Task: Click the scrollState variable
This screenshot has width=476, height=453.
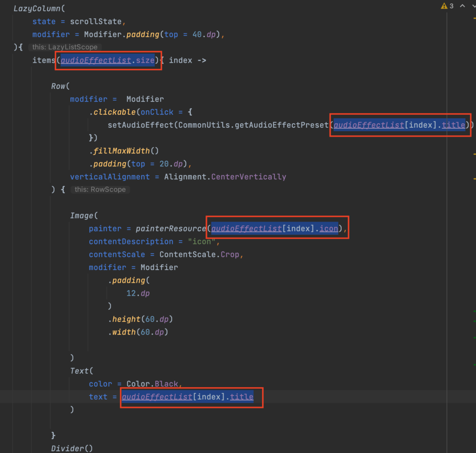Action: pyautogui.click(x=100, y=21)
